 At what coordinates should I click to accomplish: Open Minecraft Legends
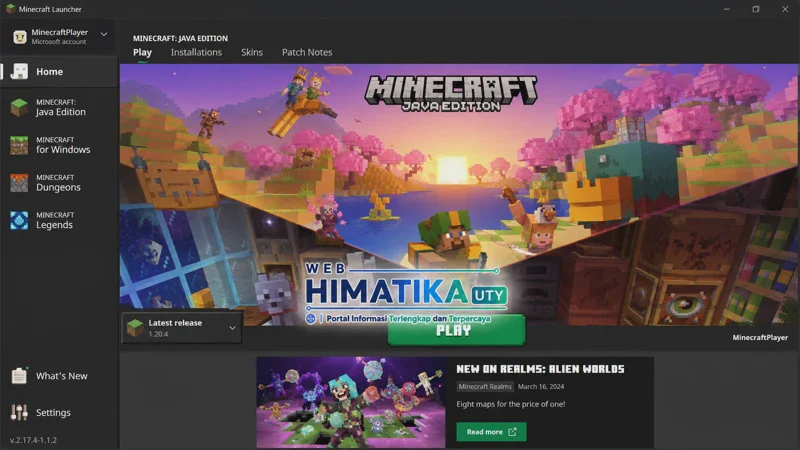59,220
